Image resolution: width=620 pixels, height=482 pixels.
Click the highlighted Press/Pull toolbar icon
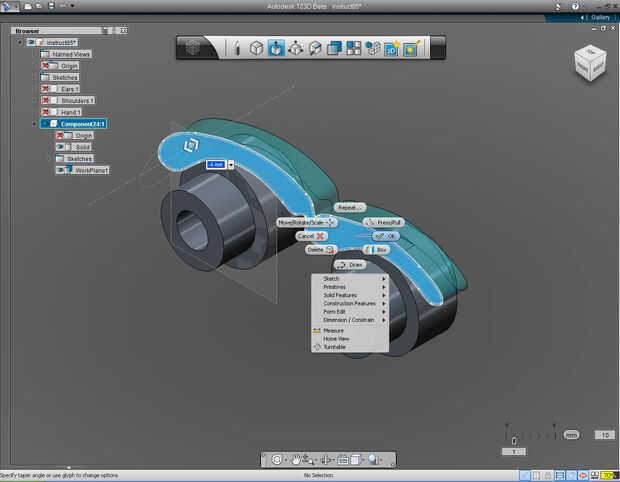(x=276, y=47)
